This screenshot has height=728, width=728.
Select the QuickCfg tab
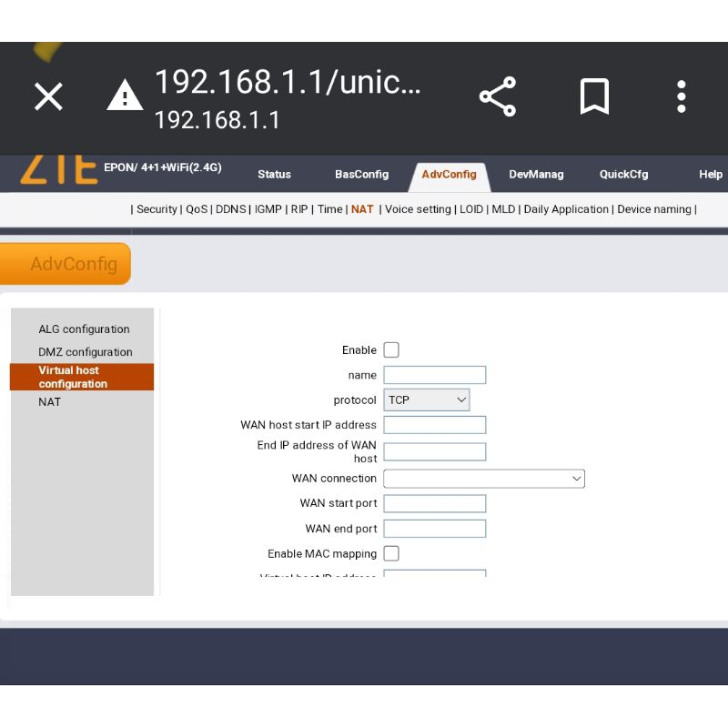point(623,175)
